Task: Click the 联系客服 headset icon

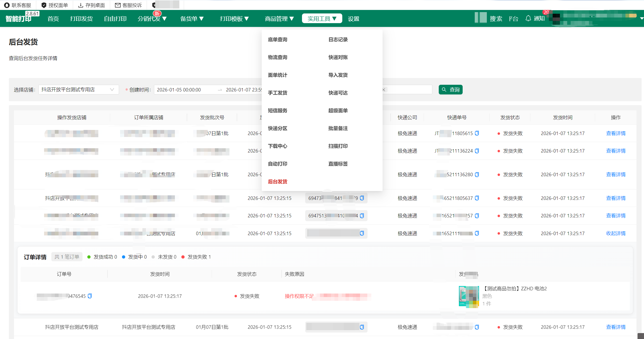Action: point(7,5)
